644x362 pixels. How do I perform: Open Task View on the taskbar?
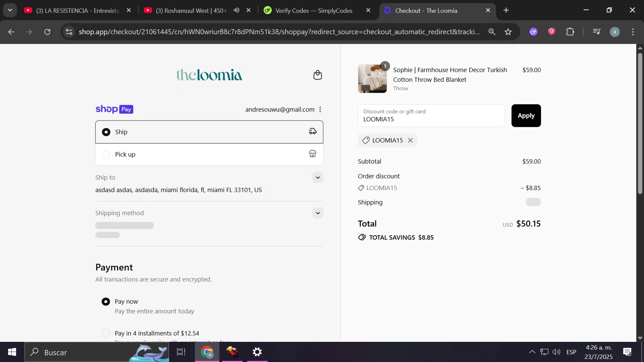click(181, 352)
